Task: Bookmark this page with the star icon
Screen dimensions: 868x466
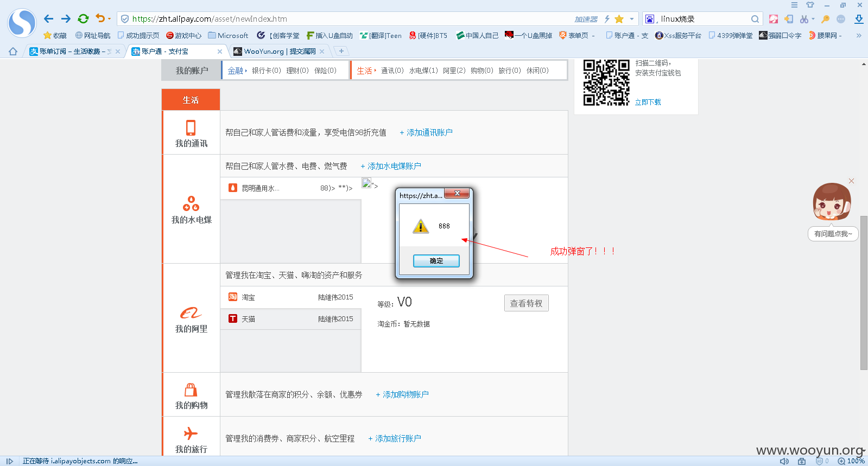Action: (x=619, y=19)
